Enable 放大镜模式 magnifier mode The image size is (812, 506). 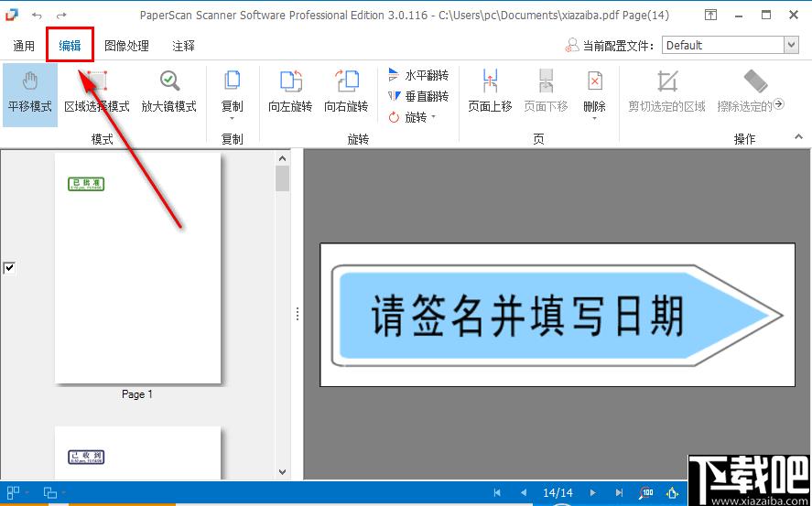pos(168,93)
